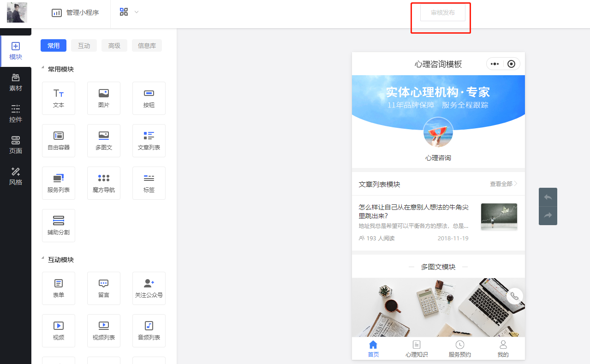This screenshot has height=364, width=590.
Task: Choose the 视频列表 module
Action: point(104,331)
